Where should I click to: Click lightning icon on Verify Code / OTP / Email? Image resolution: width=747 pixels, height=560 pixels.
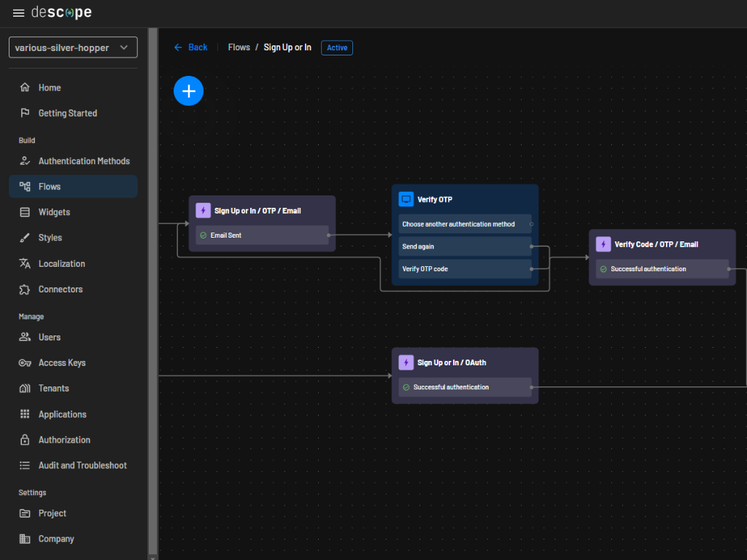(x=603, y=244)
